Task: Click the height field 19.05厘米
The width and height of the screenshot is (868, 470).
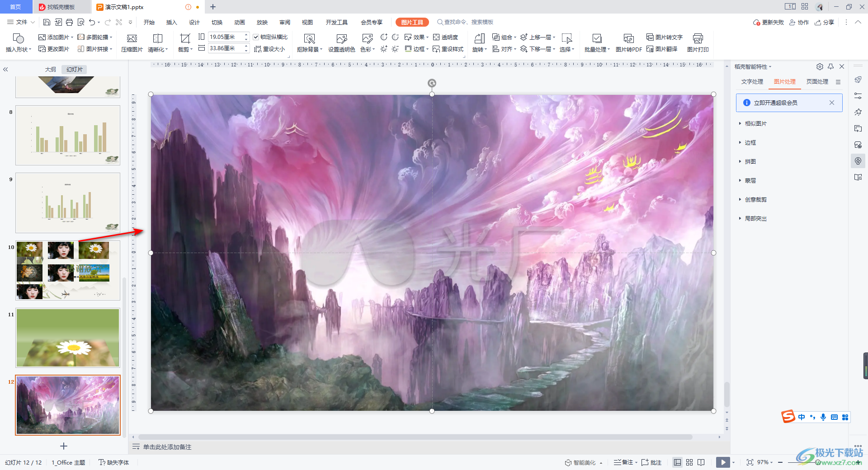Action: pos(226,37)
